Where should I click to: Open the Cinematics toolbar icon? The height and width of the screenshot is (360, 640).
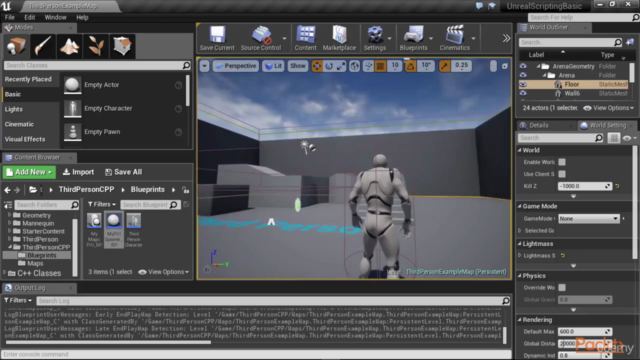point(454,38)
